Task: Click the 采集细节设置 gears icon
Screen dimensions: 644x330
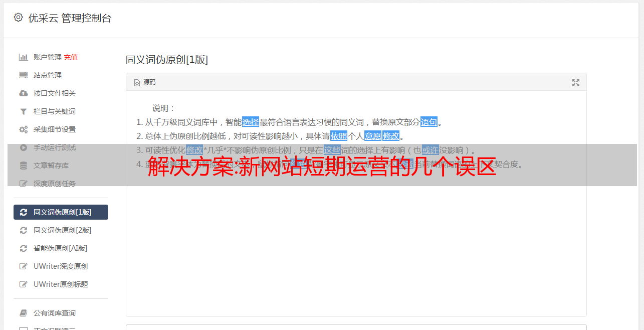Action: pyautogui.click(x=23, y=129)
